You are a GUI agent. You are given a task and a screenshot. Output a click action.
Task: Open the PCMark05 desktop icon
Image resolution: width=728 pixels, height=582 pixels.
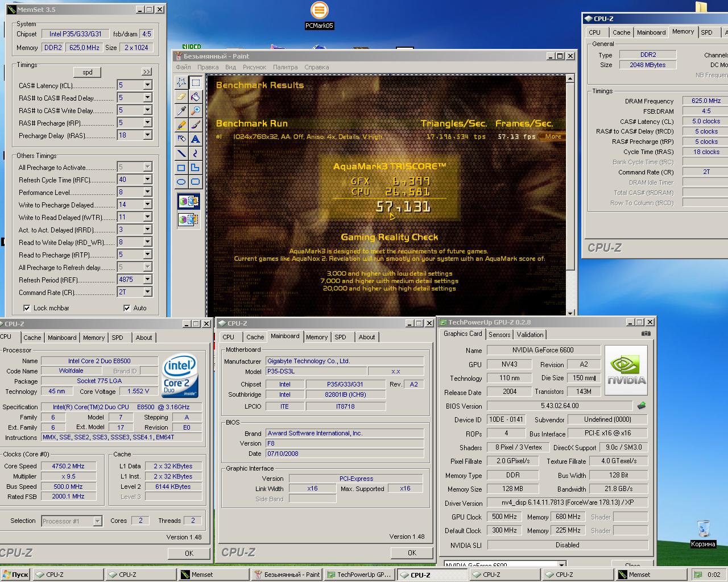coord(319,15)
